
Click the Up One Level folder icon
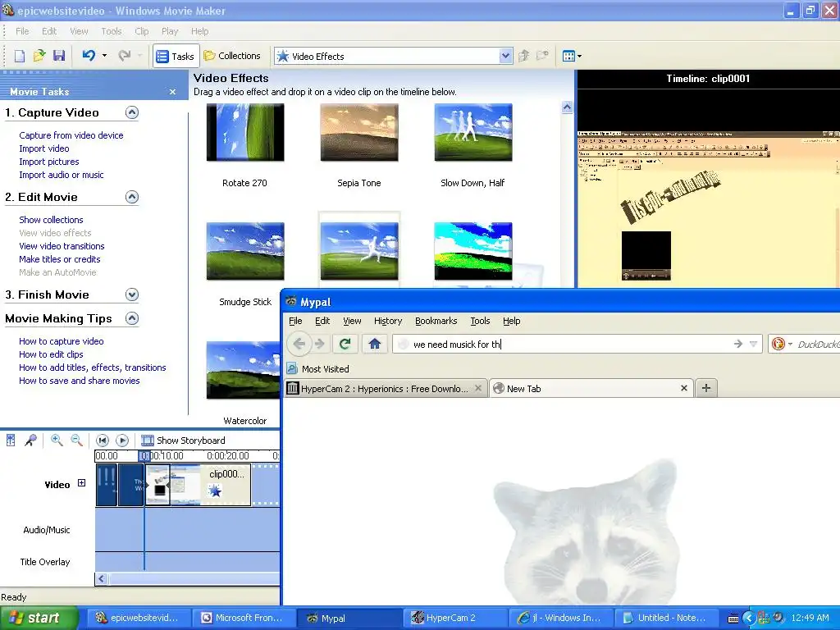524,56
